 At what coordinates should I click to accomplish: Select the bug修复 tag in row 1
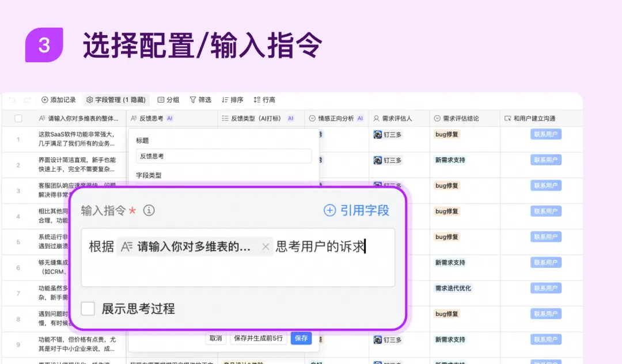click(447, 134)
